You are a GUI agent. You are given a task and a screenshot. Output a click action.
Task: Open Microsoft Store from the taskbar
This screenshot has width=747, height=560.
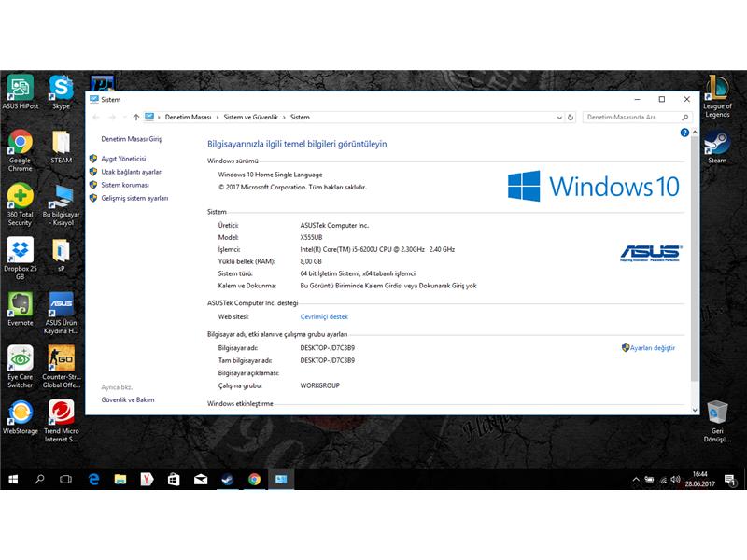pyautogui.click(x=174, y=479)
